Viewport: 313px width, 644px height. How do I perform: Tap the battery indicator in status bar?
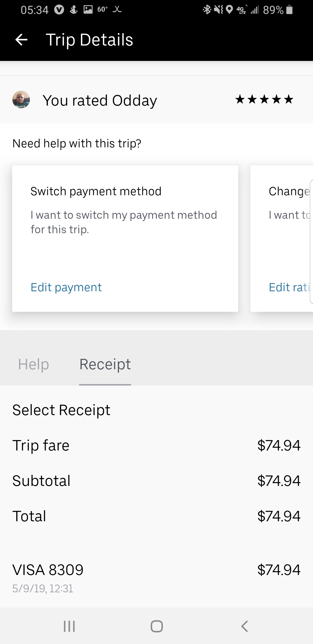289,10
